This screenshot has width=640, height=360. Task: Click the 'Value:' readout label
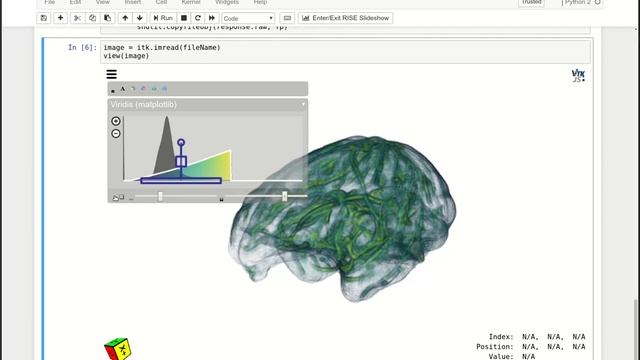pos(501,356)
